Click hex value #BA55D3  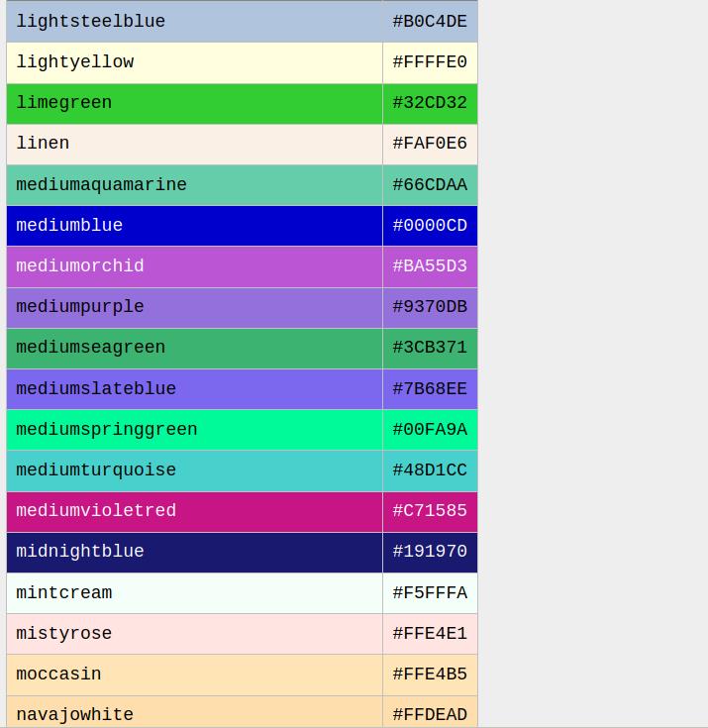[430, 266]
